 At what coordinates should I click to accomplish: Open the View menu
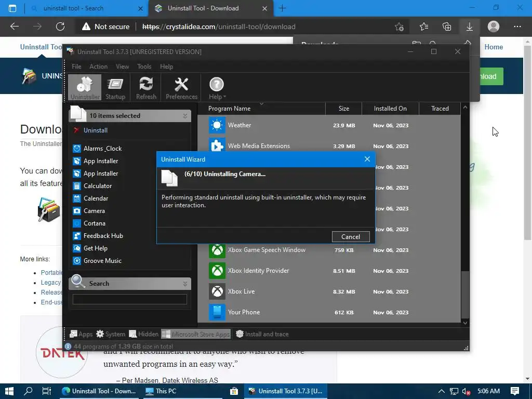pos(122,66)
